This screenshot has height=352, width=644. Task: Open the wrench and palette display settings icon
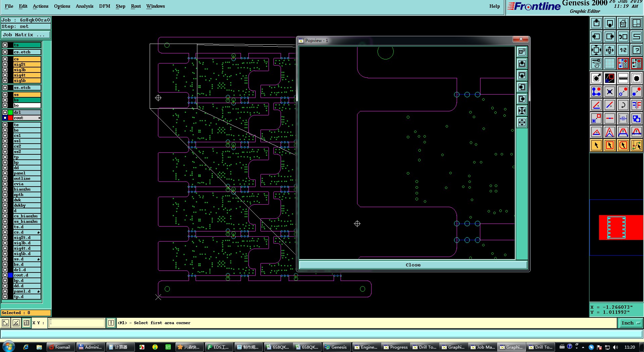point(596,63)
